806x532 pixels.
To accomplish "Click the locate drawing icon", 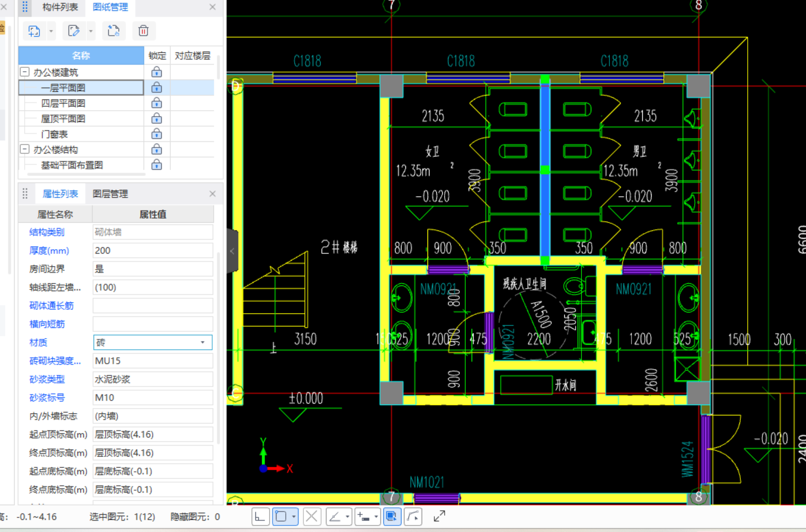I will pos(113,31).
